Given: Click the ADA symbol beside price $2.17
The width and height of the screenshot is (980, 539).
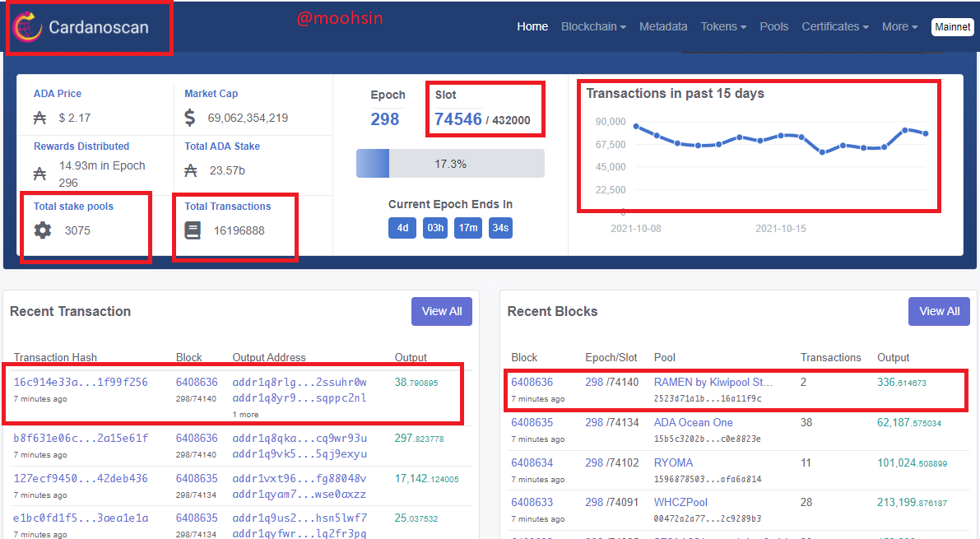Looking at the screenshot, I should coord(39,118).
